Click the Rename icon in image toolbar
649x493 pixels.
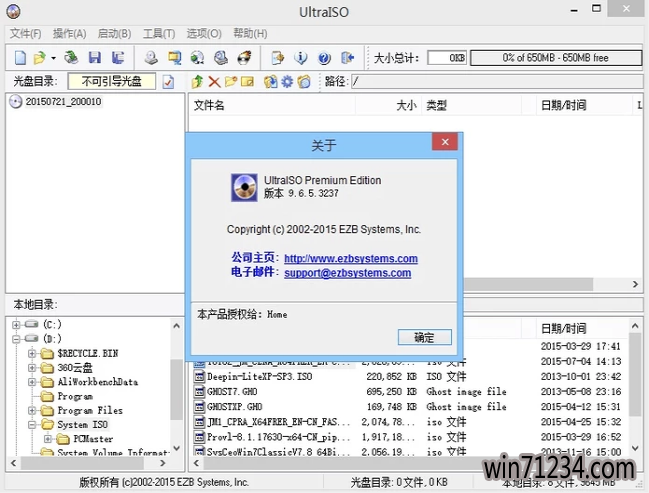[247, 82]
